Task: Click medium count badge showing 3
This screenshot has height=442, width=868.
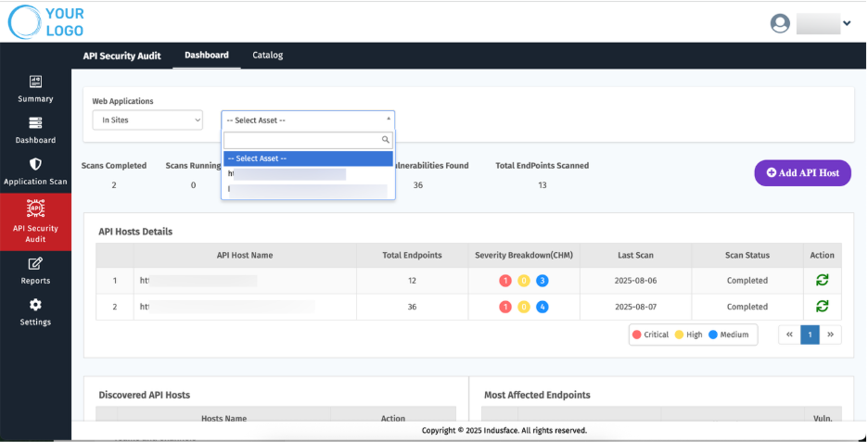Action: (x=542, y=281)
